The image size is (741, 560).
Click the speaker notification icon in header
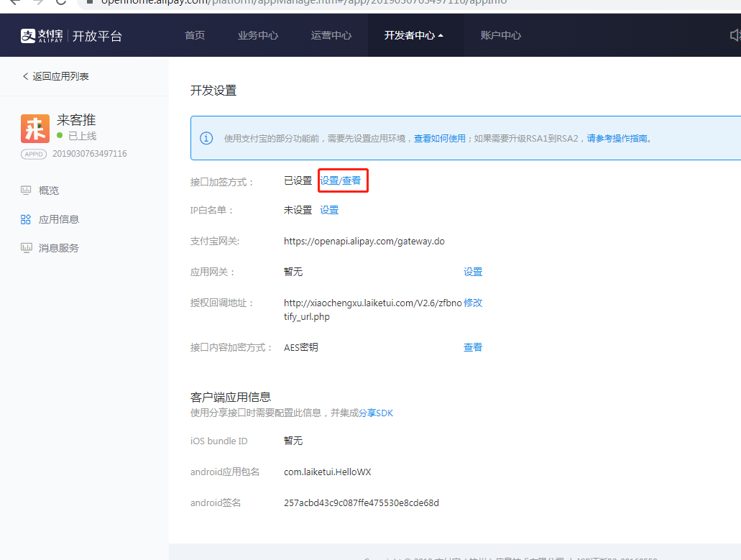[x=735, y=35]
